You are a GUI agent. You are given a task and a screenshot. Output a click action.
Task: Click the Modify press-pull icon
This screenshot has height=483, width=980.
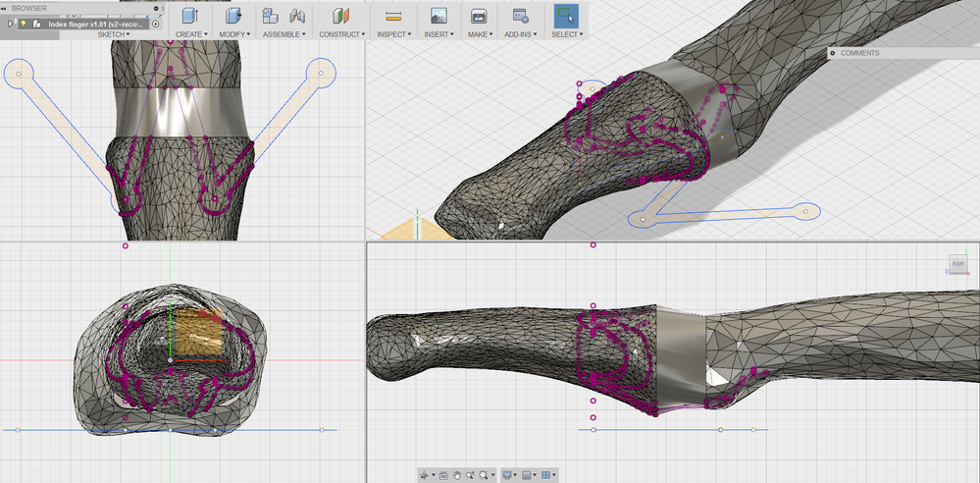tap(234, 16)
